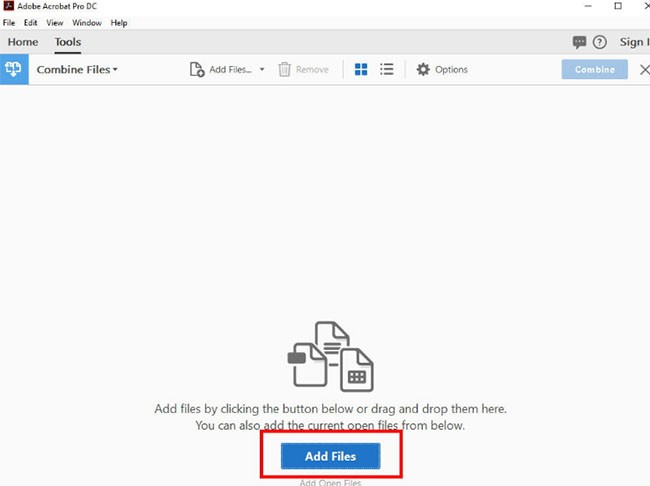650x486 pixels.
Task: Expand the Add Files dropdown arrow
Action: coord(262,70)
